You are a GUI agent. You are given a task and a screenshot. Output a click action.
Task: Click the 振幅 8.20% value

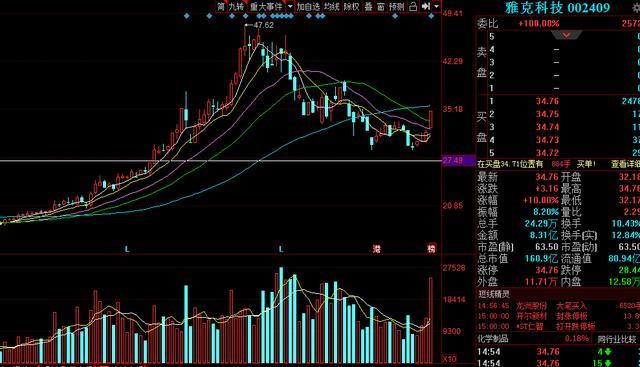point(546,212)
